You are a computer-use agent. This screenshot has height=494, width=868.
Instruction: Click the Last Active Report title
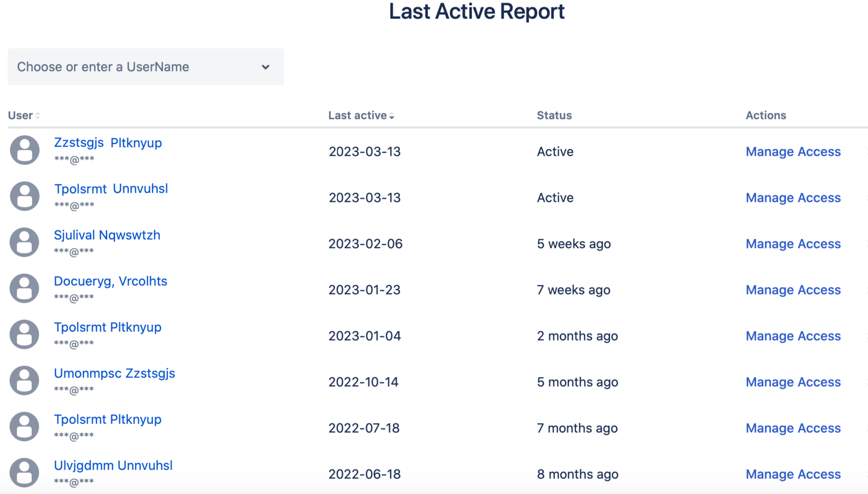pyautogui.click(x=477, y=12)
